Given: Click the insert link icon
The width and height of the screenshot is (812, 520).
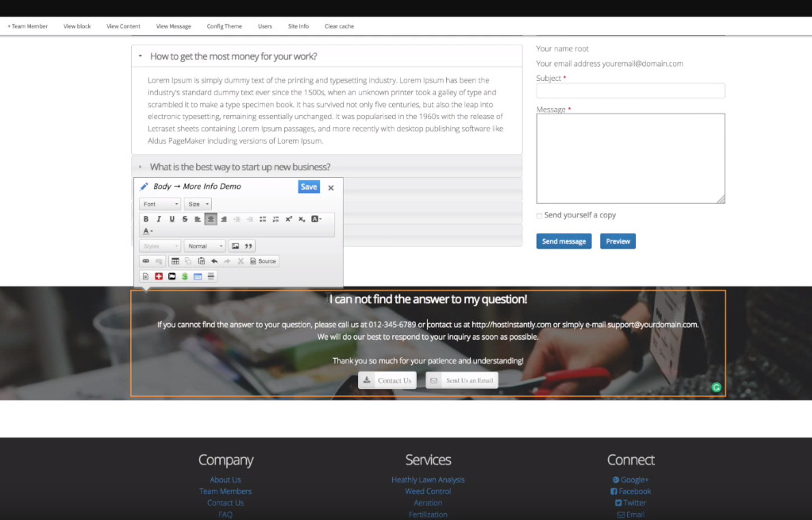Looking at the screenshot, I should click(146, 261).
